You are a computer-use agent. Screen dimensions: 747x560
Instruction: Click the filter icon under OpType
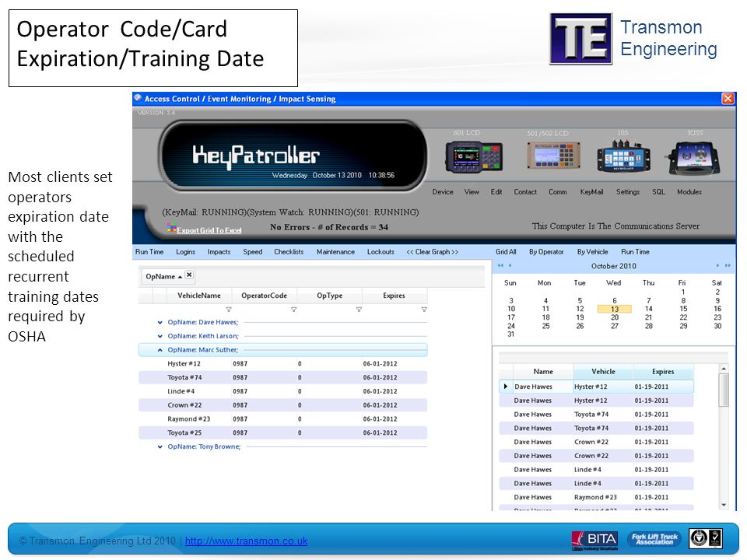359,310
